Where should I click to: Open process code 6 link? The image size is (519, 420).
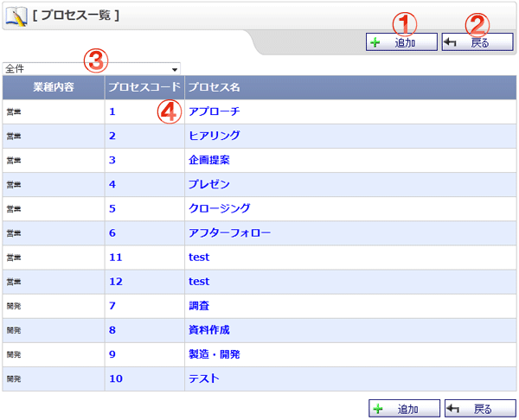tap(112, 233)
